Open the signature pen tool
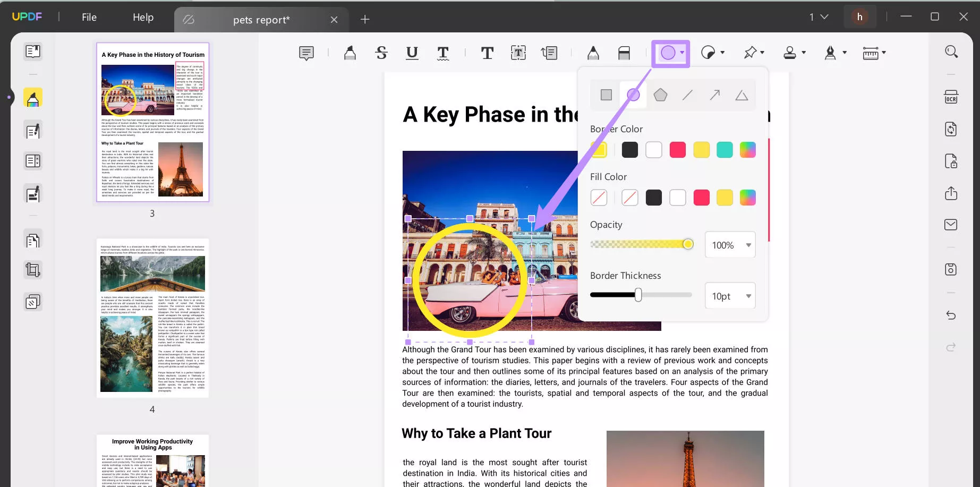 [x=830, y=52]
